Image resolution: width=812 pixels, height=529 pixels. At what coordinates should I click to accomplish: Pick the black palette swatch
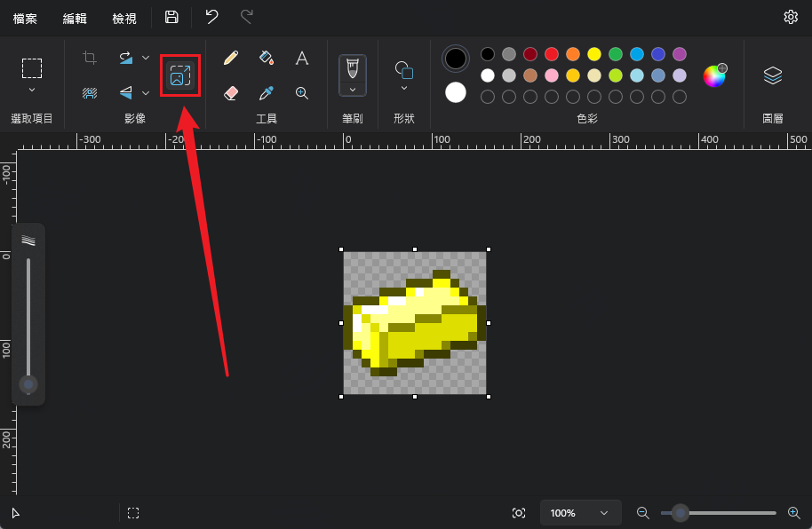(488, 54)
